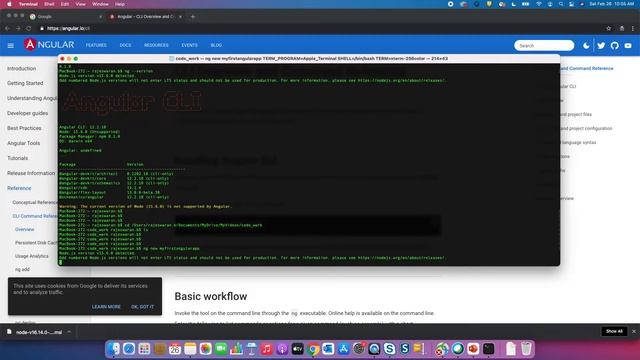Open App Store from the Dock

pyautogui.click(x=343, y=349)
